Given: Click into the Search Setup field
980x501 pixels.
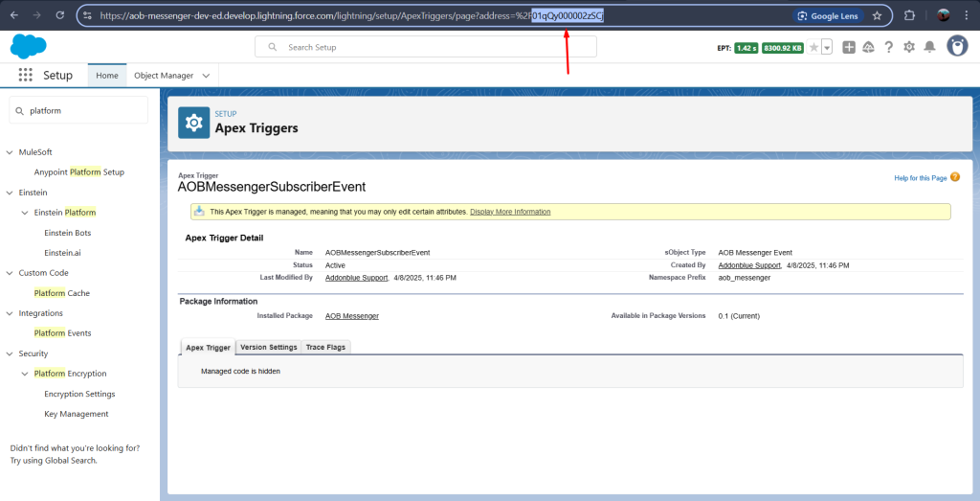Looking at the screenshot, I should 426,47.
